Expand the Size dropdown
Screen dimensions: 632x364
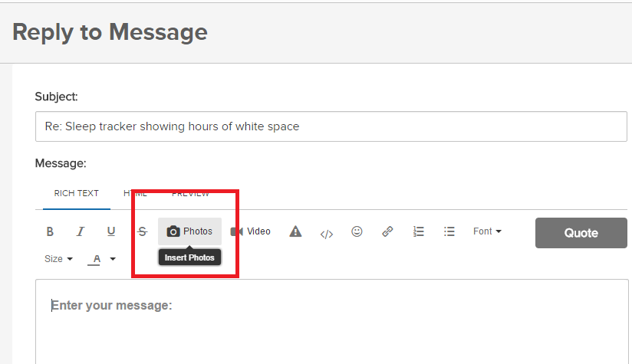click(58, 259)
